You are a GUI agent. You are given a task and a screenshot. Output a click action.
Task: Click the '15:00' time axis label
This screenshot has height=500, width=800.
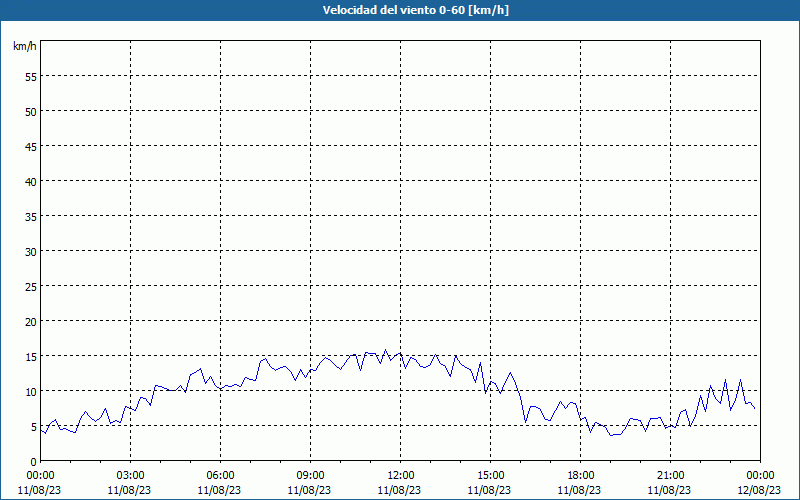point(490,476)
